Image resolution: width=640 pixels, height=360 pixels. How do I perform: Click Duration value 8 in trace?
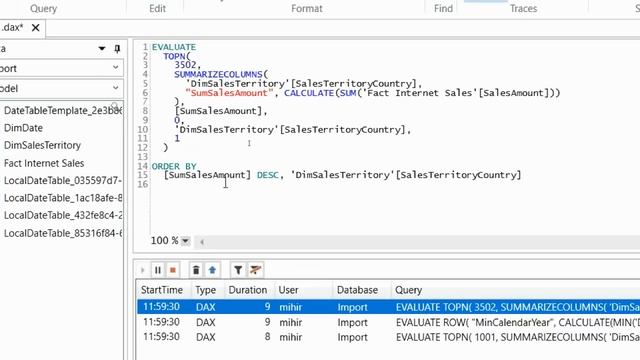point(267,337)
